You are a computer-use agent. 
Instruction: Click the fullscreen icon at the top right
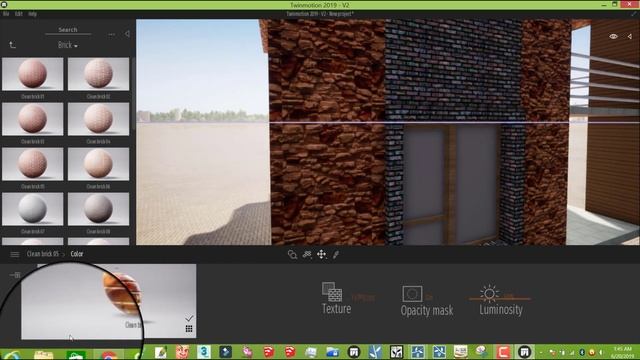(x=634, y=14)
